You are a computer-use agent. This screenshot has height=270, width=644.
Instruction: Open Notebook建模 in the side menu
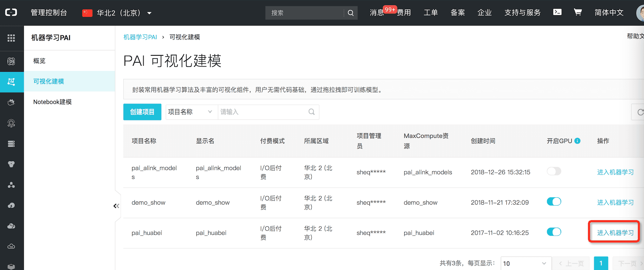click(53, 102)
